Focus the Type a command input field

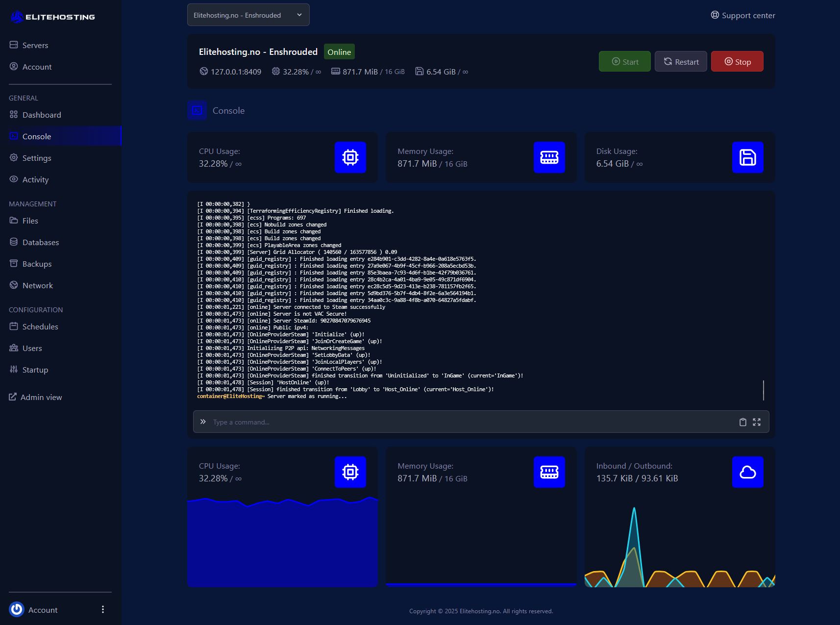[x=470, y=422]
